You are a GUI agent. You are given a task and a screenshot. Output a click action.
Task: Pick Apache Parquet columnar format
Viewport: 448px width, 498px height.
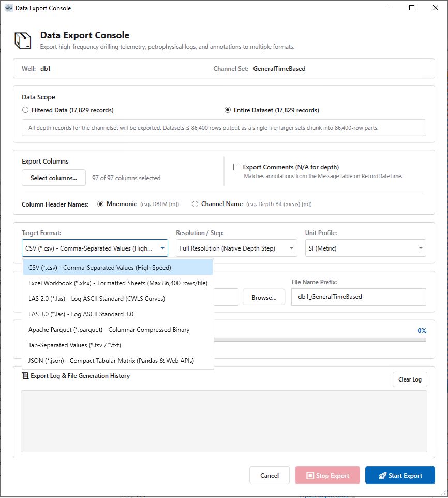pyautogui.click(x=118, y=330)
